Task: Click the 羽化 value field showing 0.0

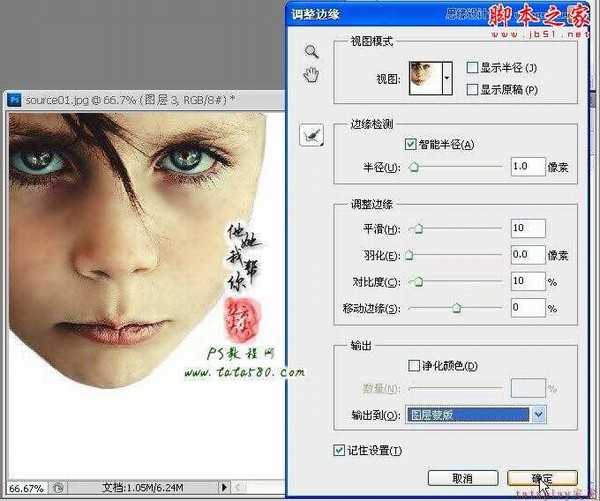Action: (x=528, y=255)
